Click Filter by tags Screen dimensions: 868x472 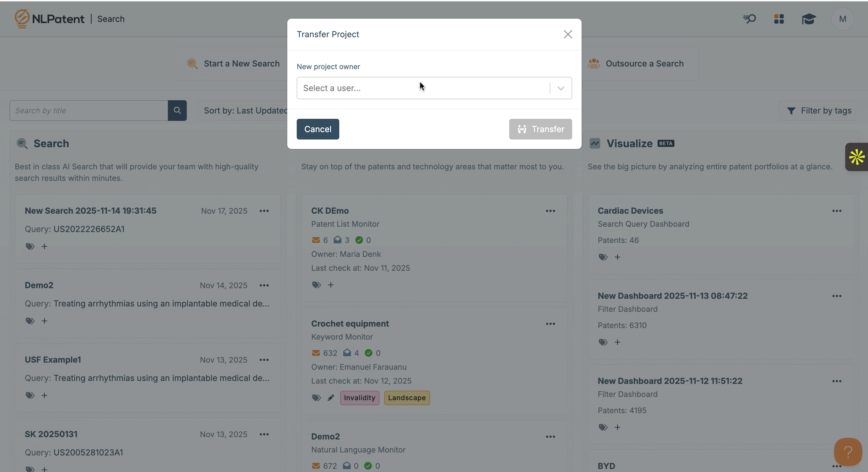[x=819, y=111]
